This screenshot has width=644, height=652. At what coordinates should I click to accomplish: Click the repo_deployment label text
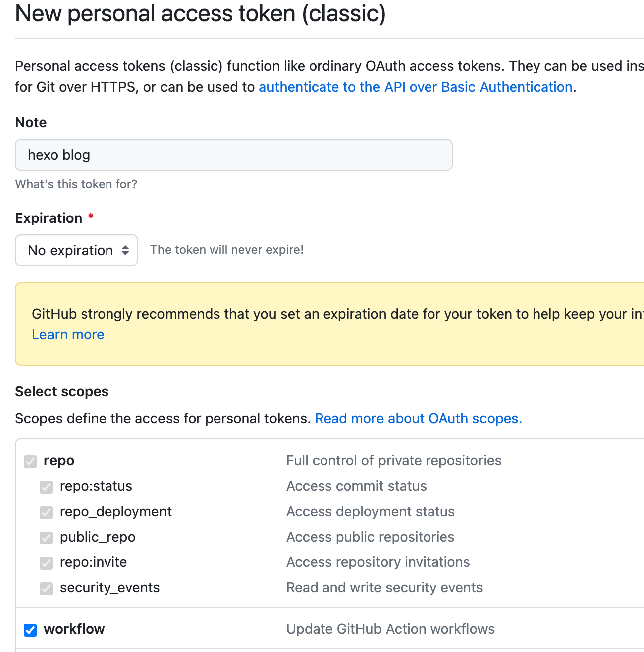click(115, 512)
